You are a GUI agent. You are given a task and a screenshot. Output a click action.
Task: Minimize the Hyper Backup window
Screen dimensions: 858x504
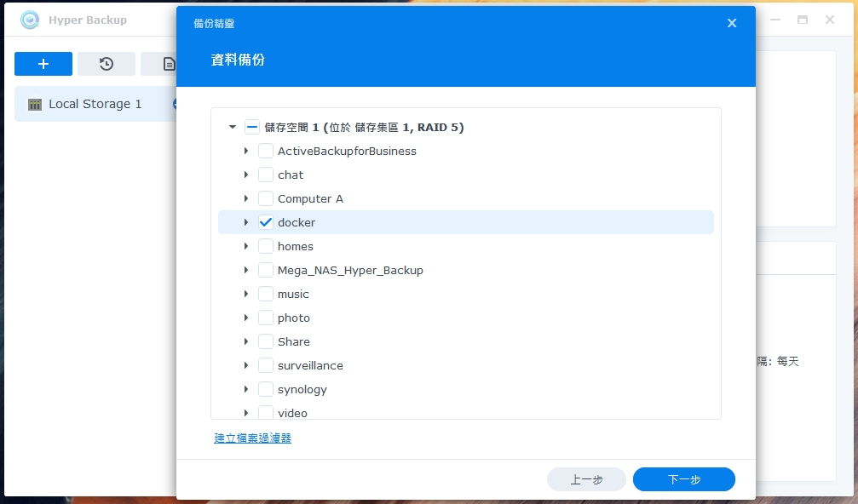(775, 20)
